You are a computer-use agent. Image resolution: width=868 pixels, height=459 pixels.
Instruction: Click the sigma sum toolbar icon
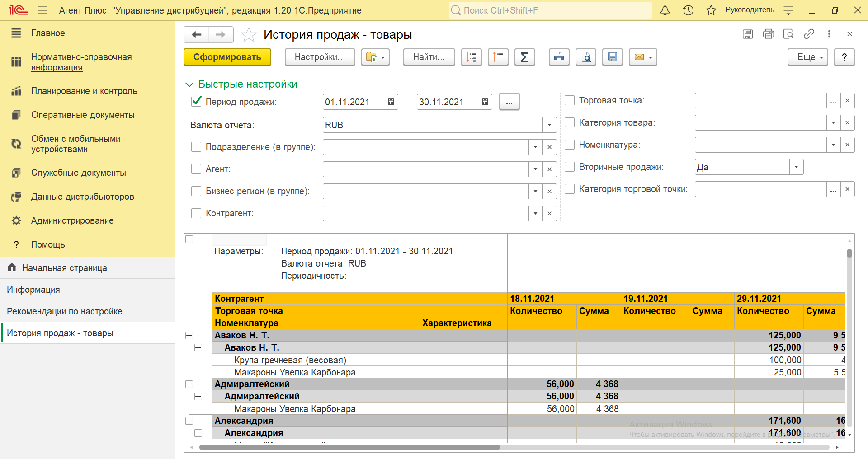point(525,57)
